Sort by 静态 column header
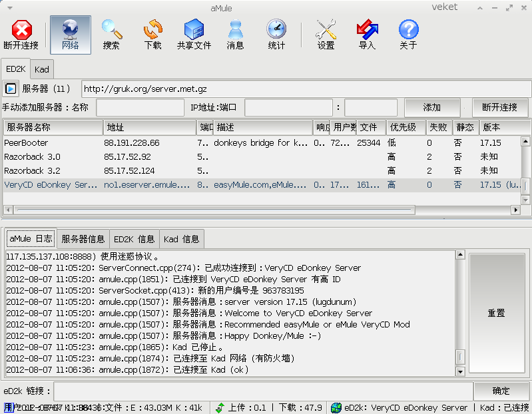532x414 pixels. click(x=465, y=127)
